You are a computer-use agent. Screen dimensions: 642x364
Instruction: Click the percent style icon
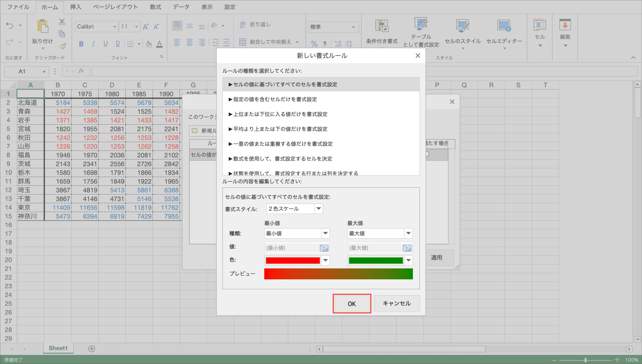pyautogui.click(x=314, y=44)
